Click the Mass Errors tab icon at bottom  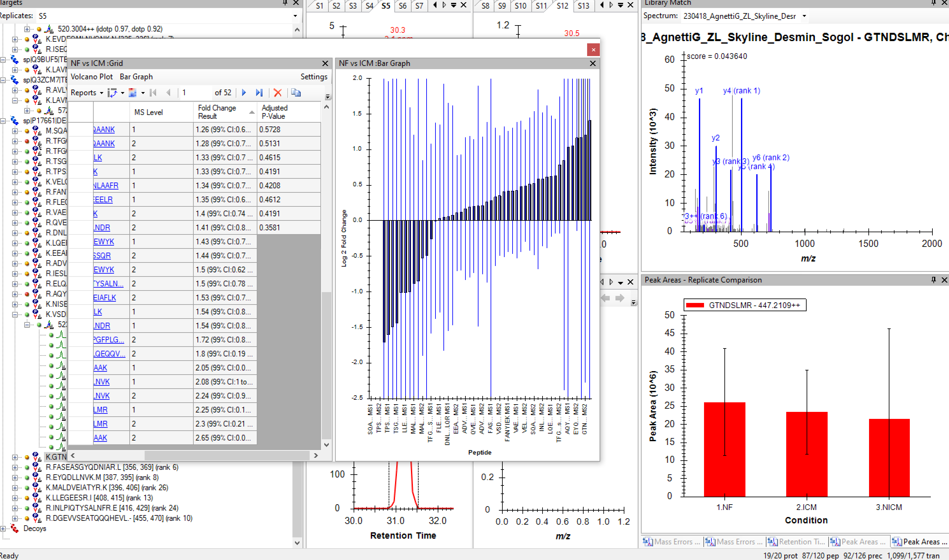tap(648, 542)
